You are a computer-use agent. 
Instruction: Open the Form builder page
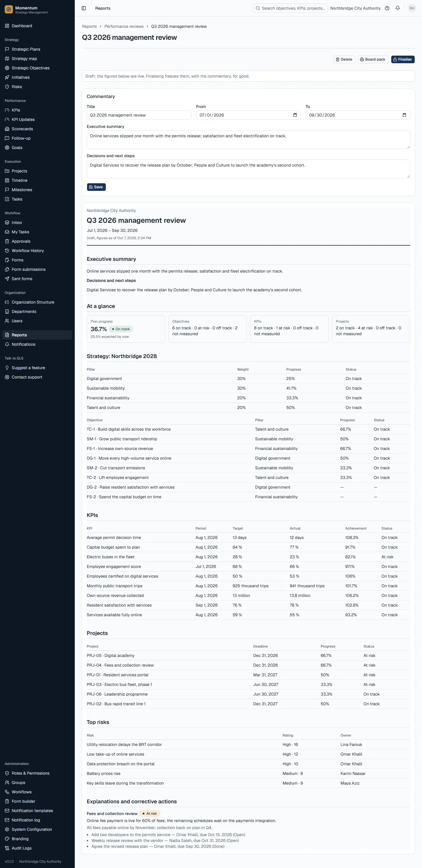[37, 801]
